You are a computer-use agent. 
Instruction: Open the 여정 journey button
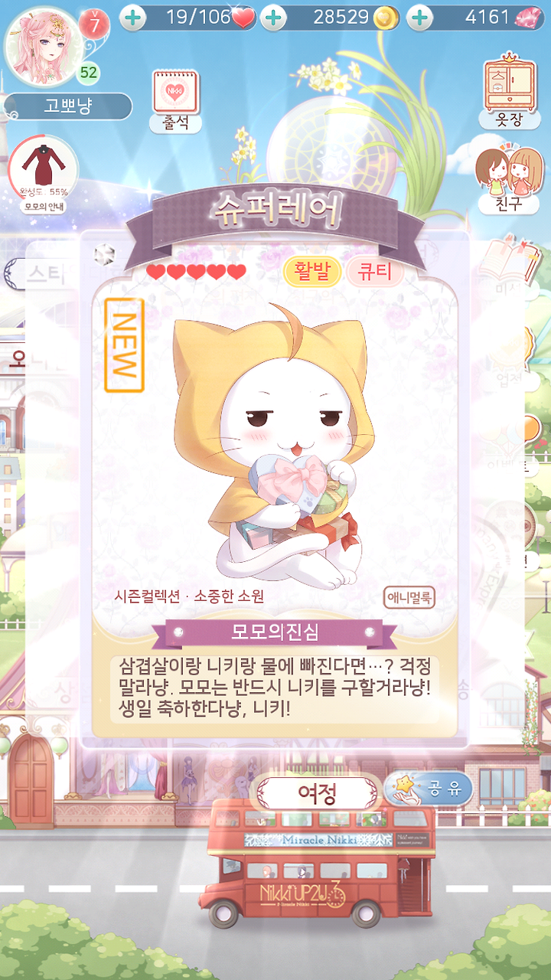(x=317, y=794)
